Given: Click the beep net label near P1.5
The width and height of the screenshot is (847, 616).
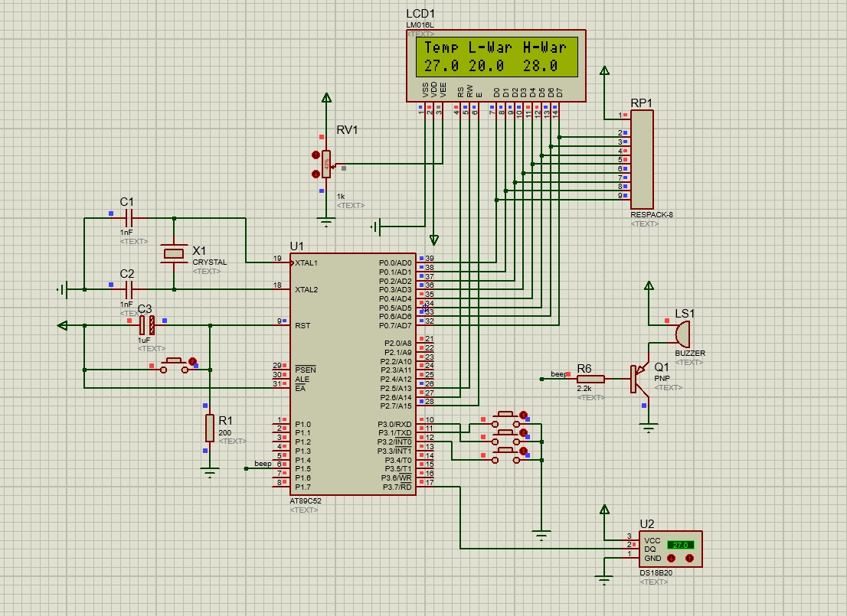Looking at the screenshot, I should (x=263, y=464).
